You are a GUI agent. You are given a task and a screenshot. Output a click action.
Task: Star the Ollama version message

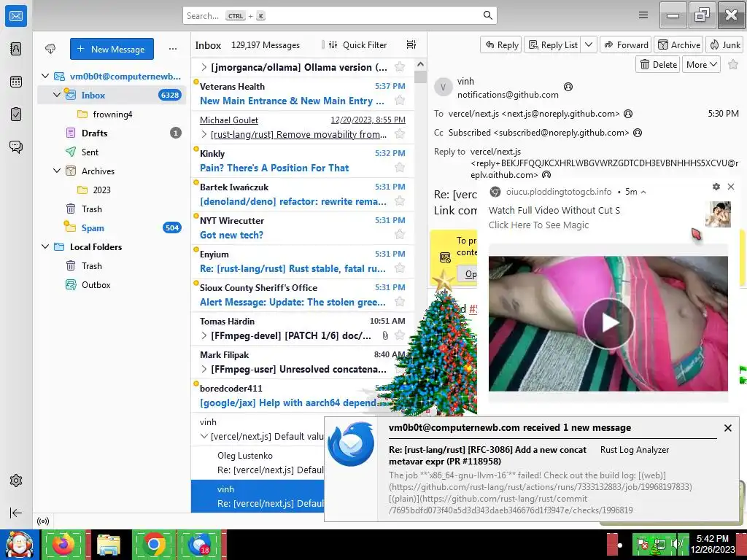pos(400,66)
